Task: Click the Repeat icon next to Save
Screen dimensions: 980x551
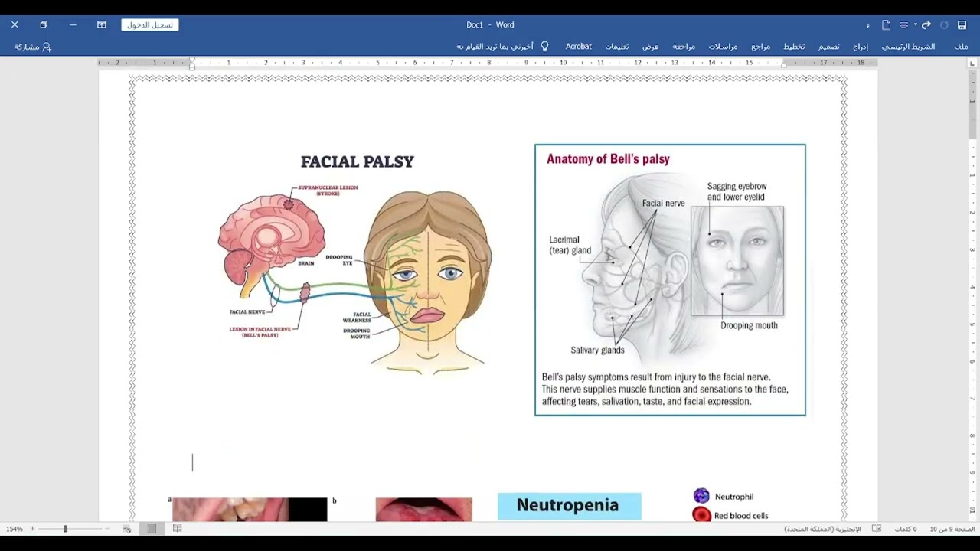Action: [944, 25]
